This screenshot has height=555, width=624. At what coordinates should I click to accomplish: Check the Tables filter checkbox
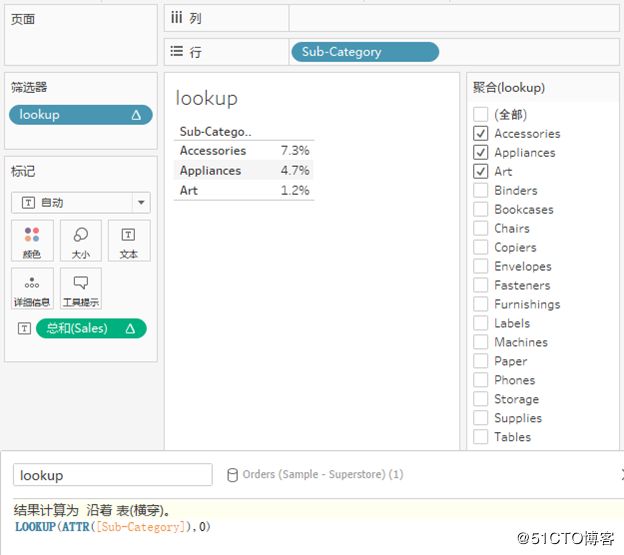point(480,436)
